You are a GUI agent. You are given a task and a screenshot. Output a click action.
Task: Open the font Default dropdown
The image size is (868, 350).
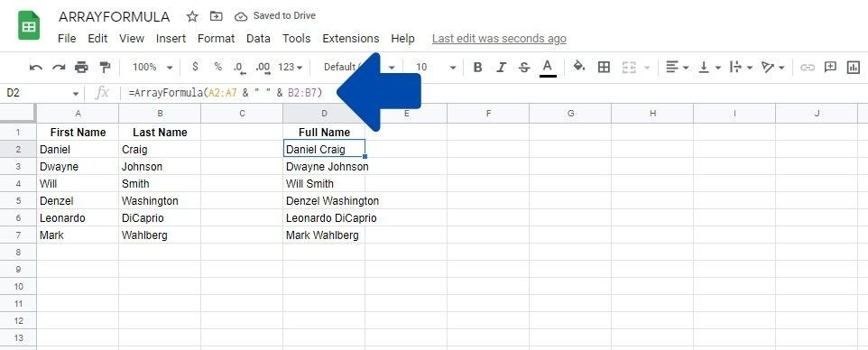point(359,68)
